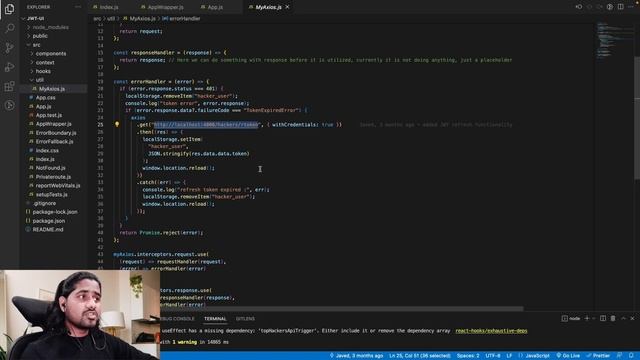
Task: Open ErrorBoundary.js in the explorer
Action: click(x=56, y=133)
